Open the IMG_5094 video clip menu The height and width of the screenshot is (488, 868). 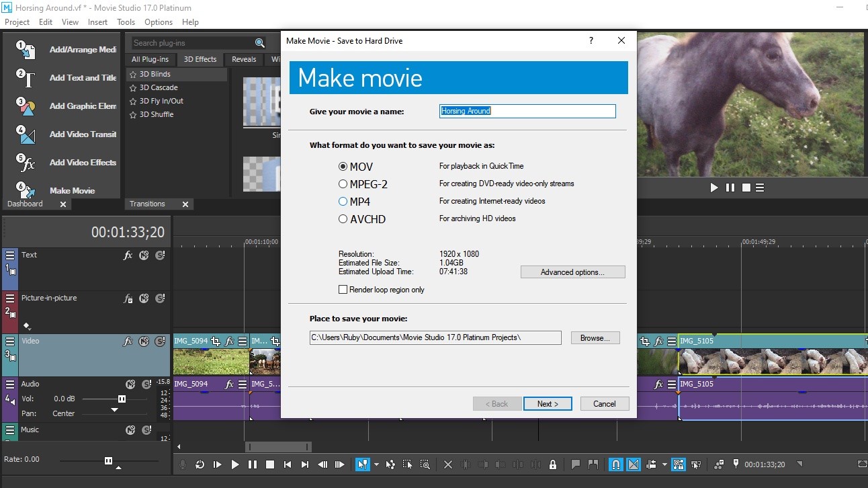click(243, 341)
